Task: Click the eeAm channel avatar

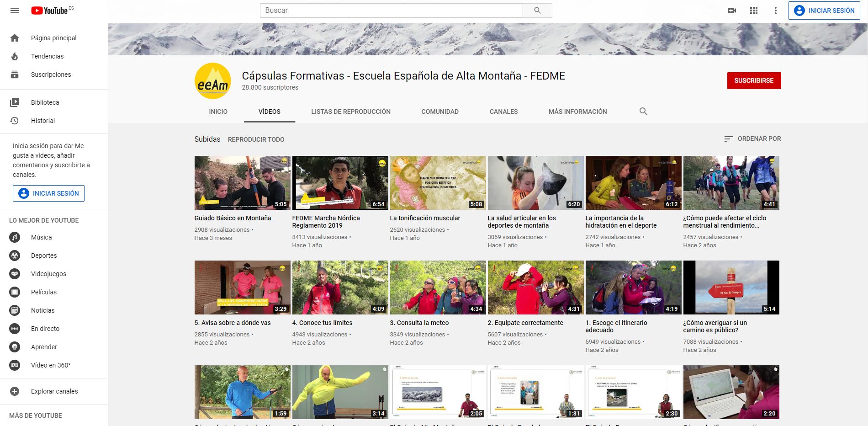Action: [213, 81]
